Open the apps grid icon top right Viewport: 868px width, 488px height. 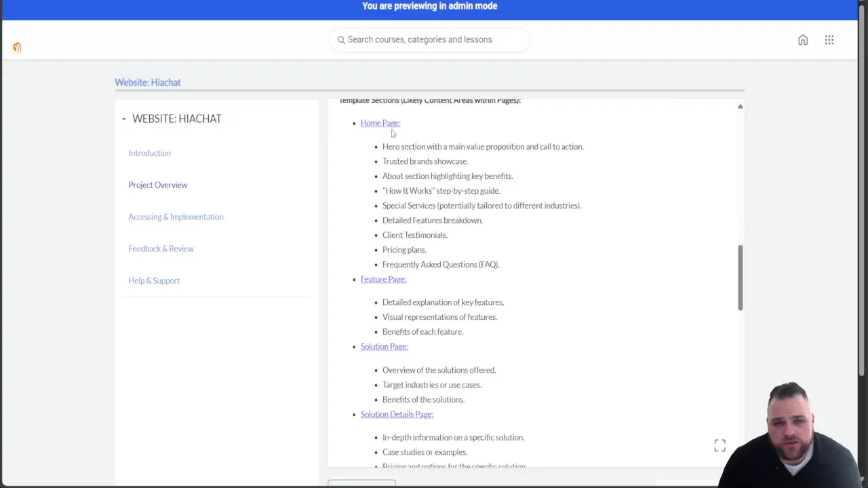coord(829,40)
